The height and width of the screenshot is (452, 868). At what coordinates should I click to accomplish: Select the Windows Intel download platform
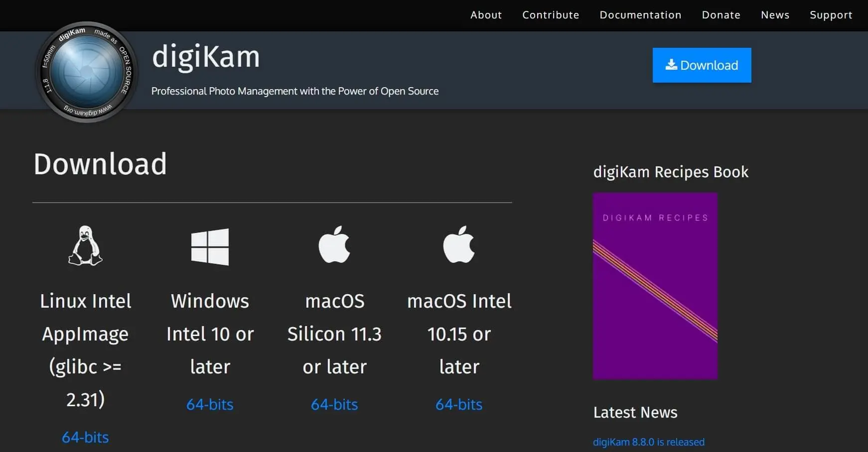[210, 334]
